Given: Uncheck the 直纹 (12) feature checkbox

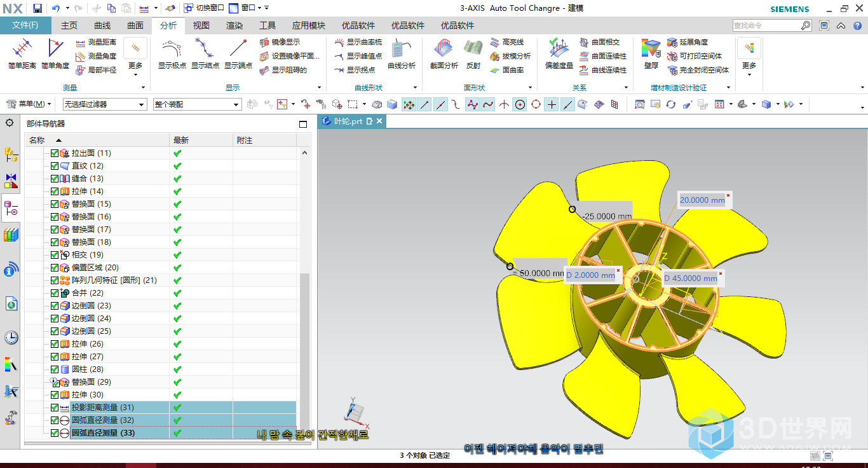Looking at the screenshot, I should click(54, 166).
